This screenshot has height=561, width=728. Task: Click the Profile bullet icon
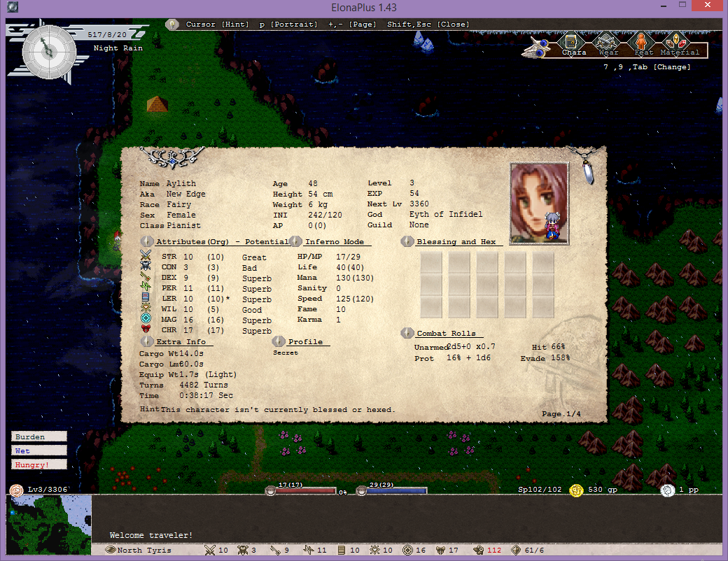pos(278,341)
